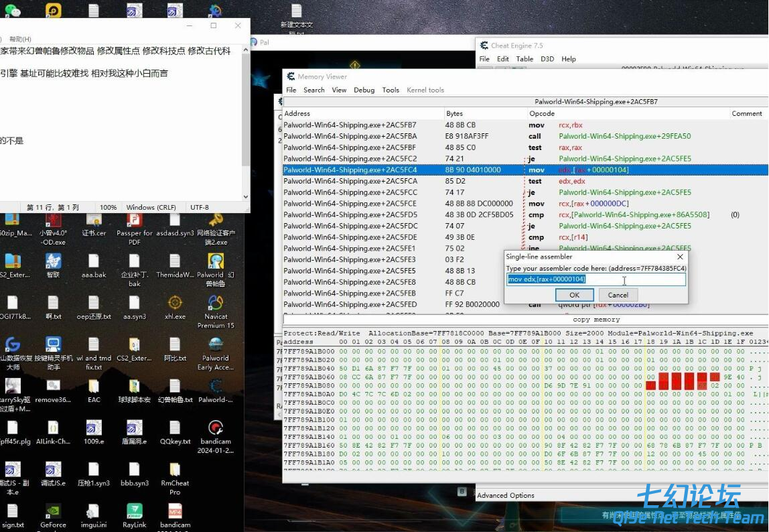
Task: Open 阿比.txt desktop file
Action: coord(175,348)
